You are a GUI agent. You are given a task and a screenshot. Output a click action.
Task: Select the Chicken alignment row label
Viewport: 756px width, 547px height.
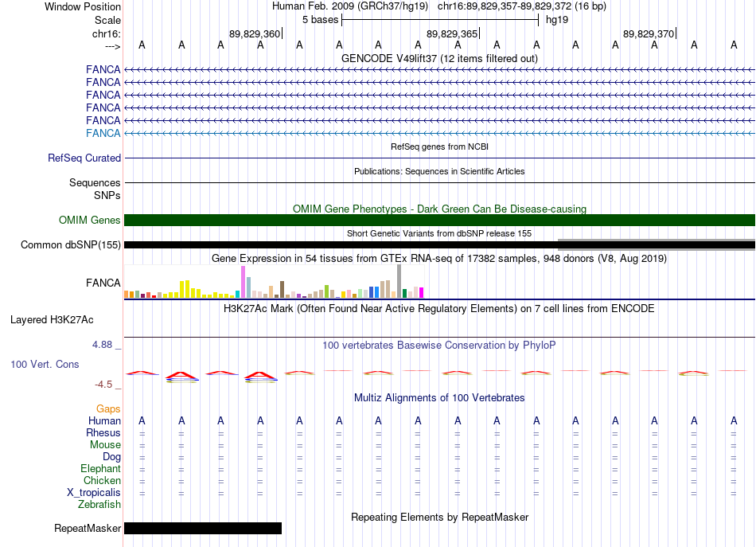(102, 480)
